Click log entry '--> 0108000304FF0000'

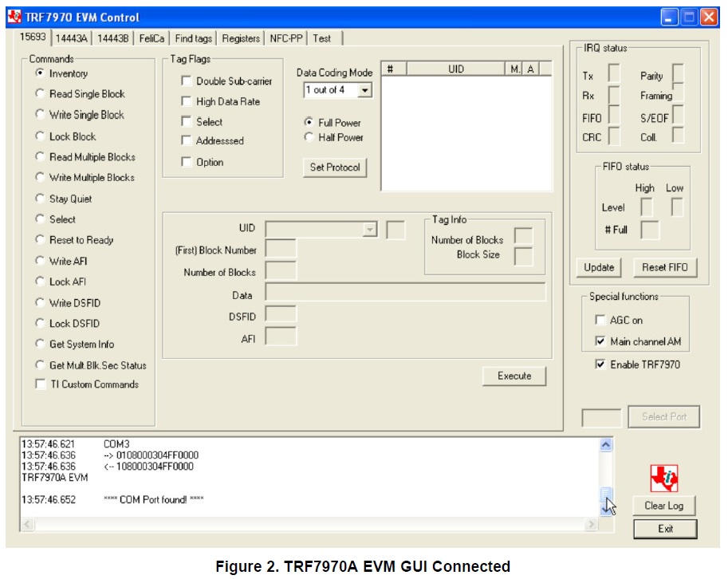(x=151, y=455)
